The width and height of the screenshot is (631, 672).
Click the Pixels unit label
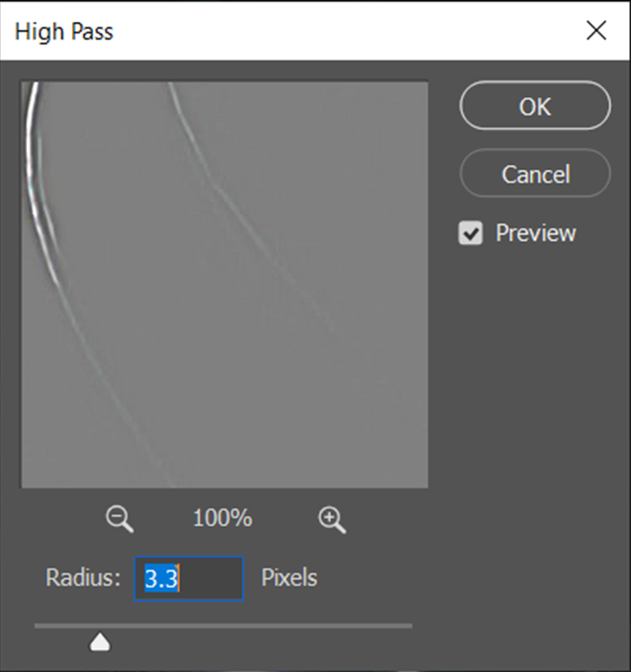289,578
